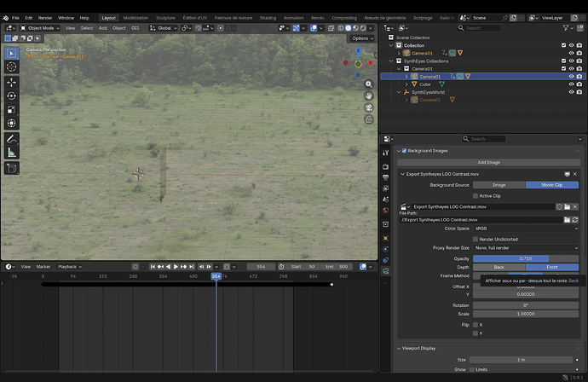The image size is (588, 382).
Task: Expand the Cube item in outliner
Action: click(406, 84)
